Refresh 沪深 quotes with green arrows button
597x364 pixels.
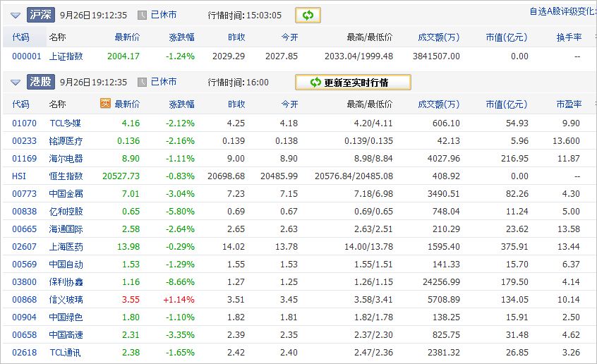click(308, 16)
